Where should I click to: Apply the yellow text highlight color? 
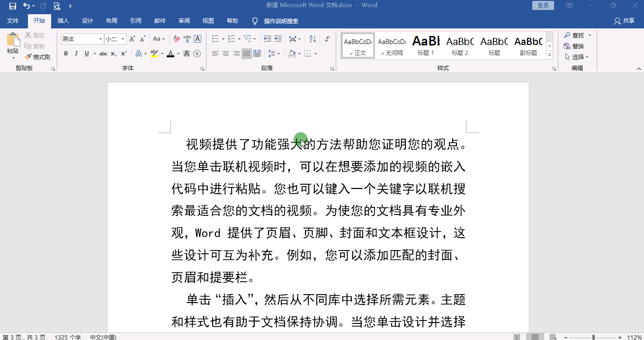[154, 54]
